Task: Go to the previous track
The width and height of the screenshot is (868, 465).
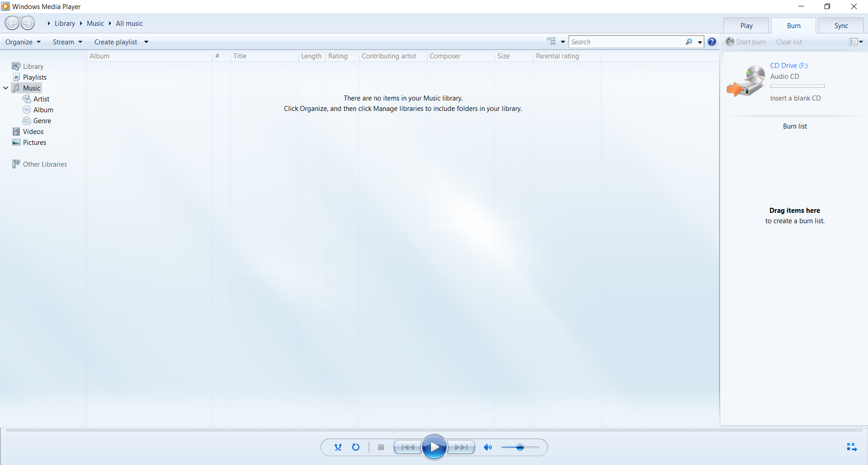Action: 408,447
